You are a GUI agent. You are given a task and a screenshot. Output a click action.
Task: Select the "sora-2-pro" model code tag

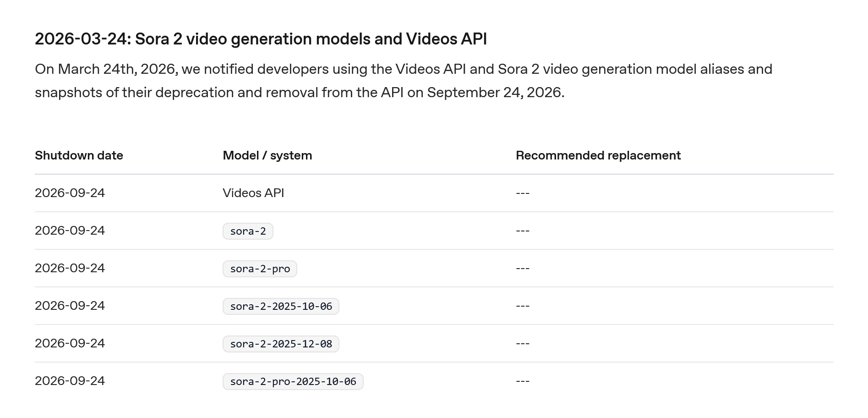tap(260, 269)
